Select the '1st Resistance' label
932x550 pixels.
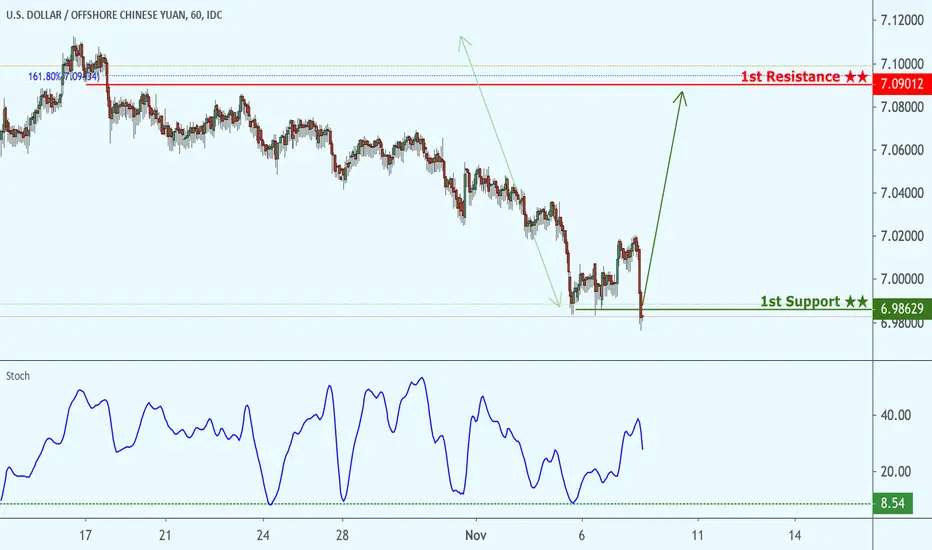pos(804,76)
